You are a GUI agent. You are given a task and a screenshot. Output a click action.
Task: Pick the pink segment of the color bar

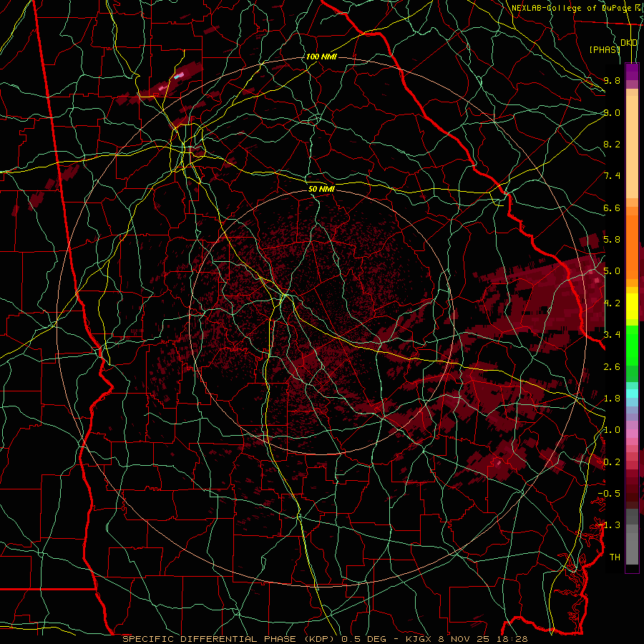pos(632,434)
